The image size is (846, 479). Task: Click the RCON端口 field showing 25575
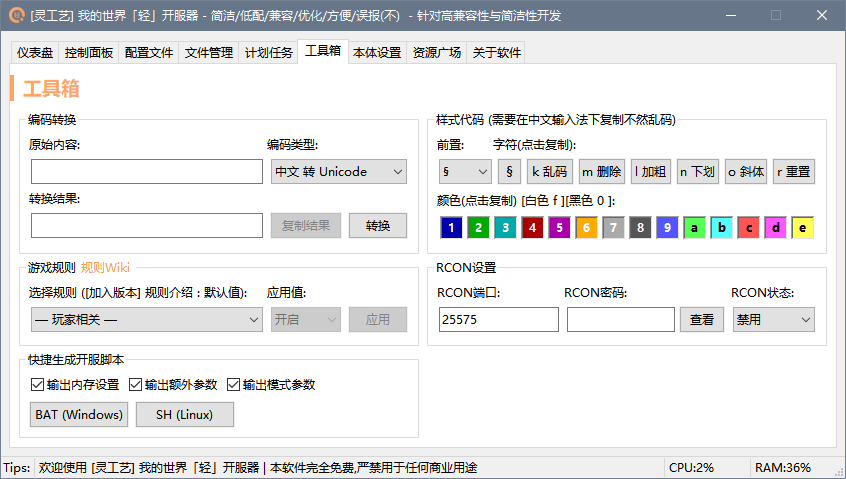[499, 319]
